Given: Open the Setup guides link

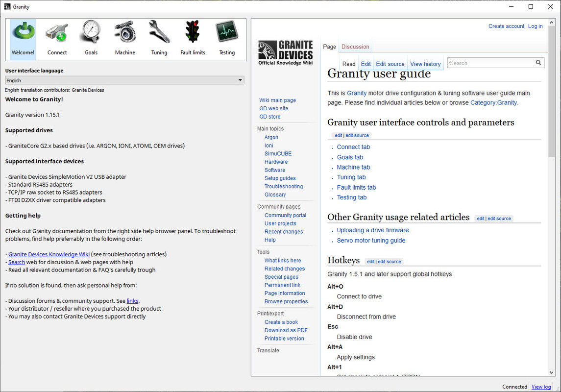Looking at the screenshot, I should click(x=280, y=178).
